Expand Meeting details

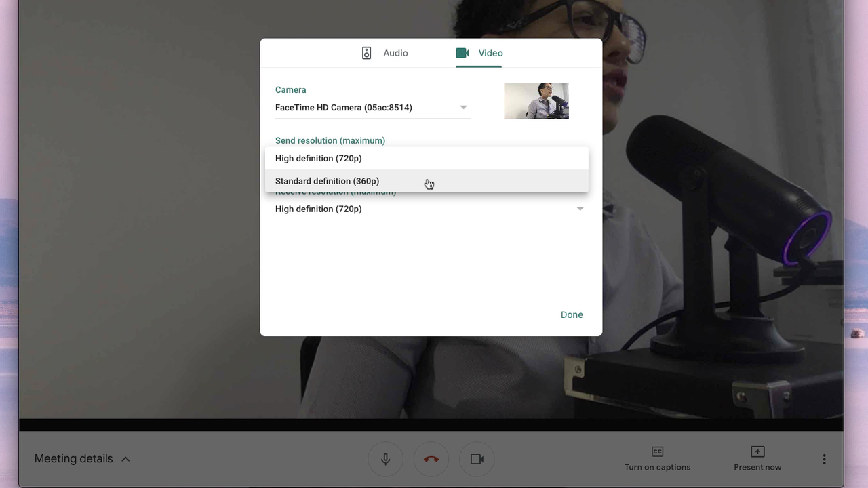click(82, 459)
